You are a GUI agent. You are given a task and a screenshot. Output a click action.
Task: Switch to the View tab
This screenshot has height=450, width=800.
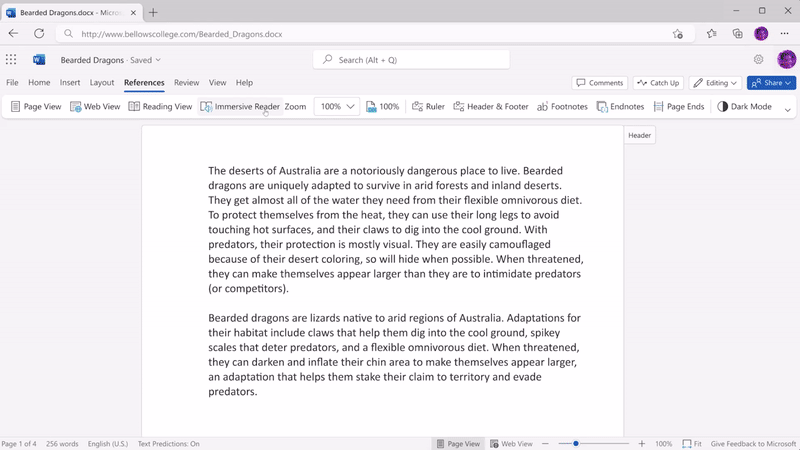217,83
